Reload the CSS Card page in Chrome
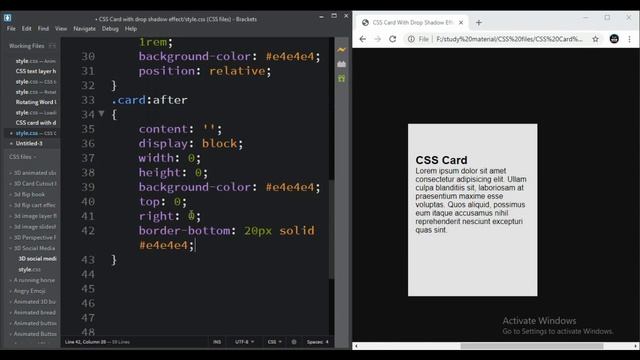Screen dimensions: 640x360 click(x=393, y=39)
